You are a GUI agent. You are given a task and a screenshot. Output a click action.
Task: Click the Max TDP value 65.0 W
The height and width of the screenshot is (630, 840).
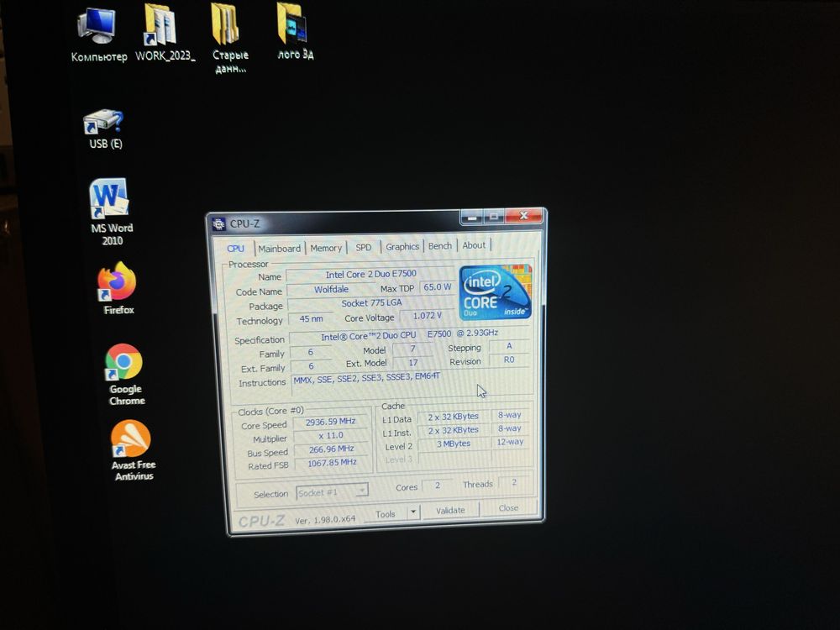click(x=437, y=287)
